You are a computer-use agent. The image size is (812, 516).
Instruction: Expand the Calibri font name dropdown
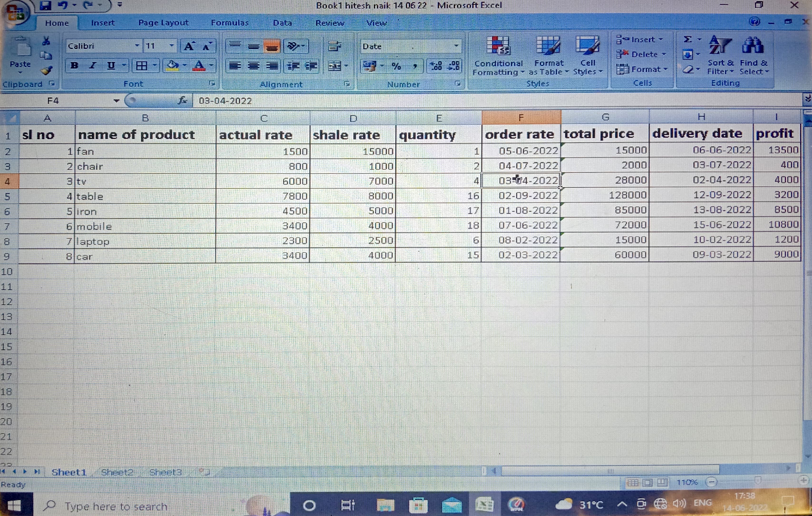(x=137, y=46)
